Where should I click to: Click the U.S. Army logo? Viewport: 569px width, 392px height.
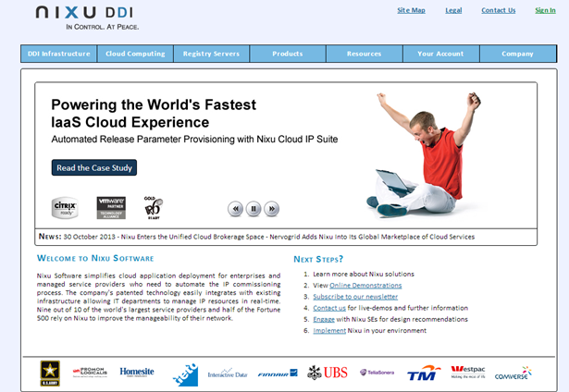(x=50, y=374)
